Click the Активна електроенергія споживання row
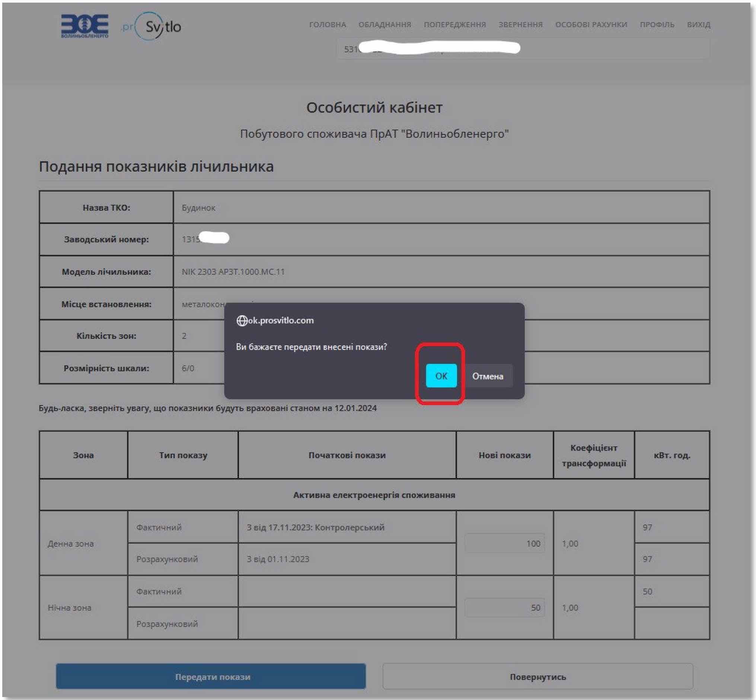This screenshot has height=700, width=756. pos(374,495)
